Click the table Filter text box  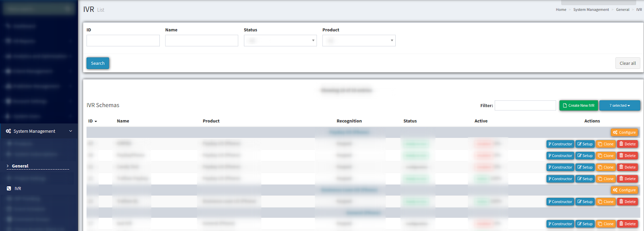(x=525, y=106)
